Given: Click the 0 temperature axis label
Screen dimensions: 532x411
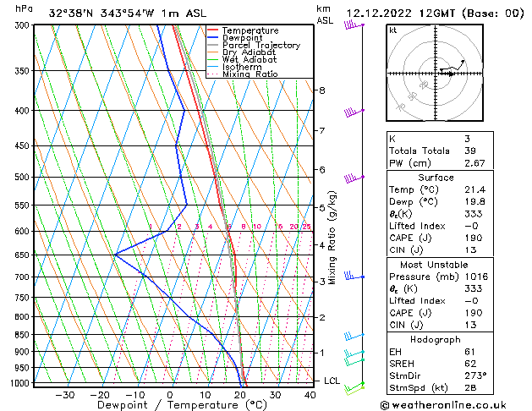Looking at the screenshot, I should [x=170, y=395].
